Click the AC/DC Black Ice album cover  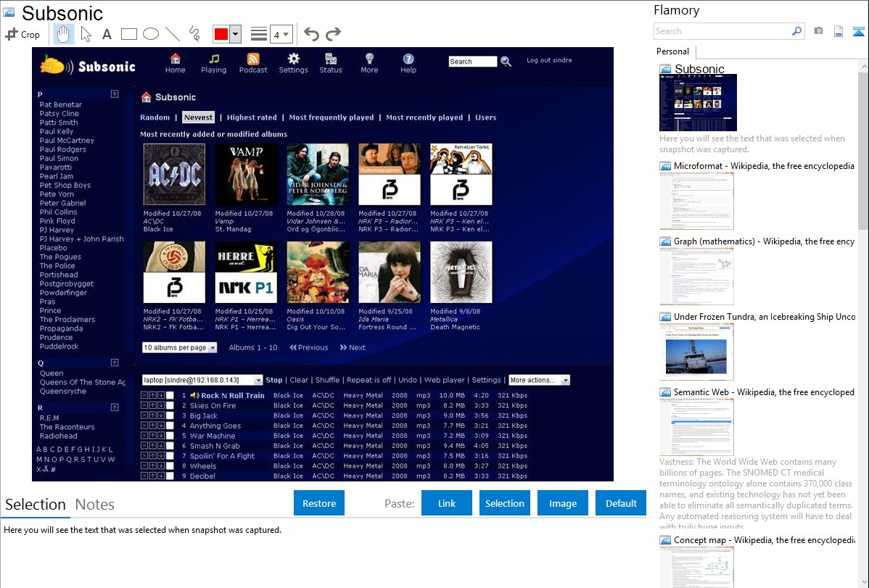(174, 174)
